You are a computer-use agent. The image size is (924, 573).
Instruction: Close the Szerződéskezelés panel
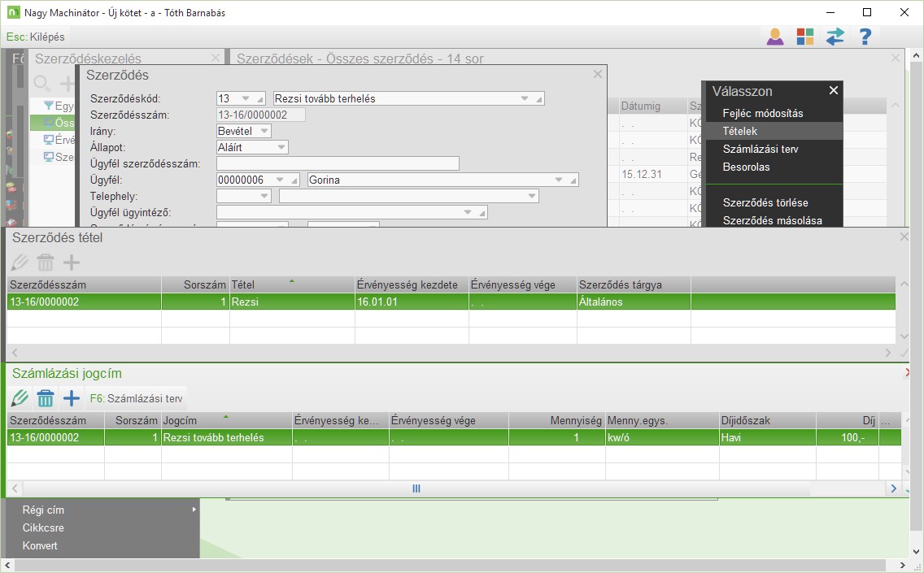point(215,58)
